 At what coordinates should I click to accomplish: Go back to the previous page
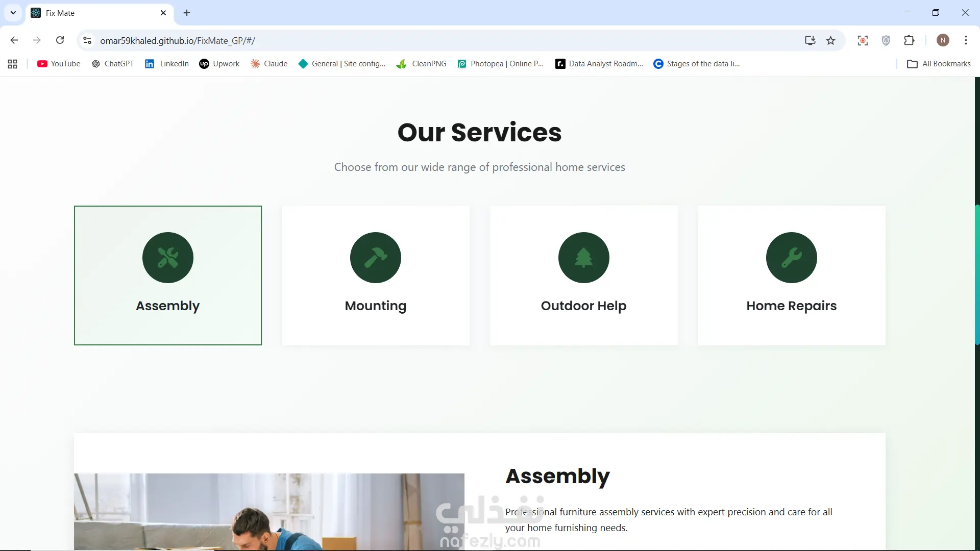click(x=14, y=40)
